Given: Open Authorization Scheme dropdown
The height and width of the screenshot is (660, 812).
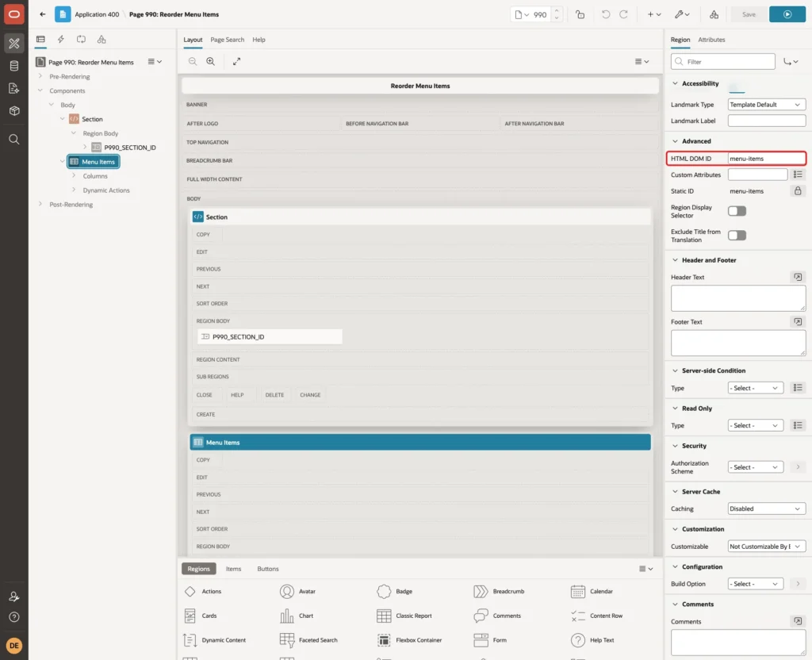Looking at the screenshot, I should [755, 467].
